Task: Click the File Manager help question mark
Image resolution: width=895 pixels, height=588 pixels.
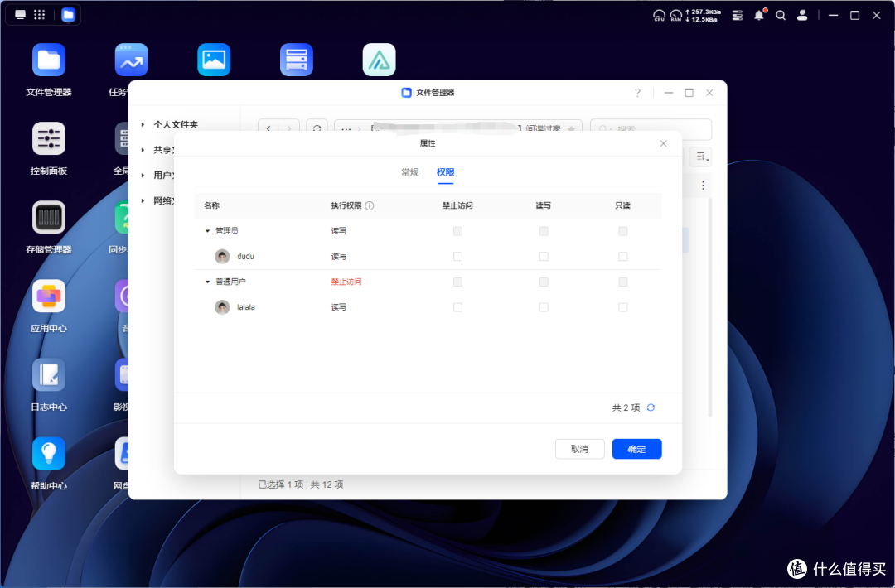Action: click(x=637, y=93)
